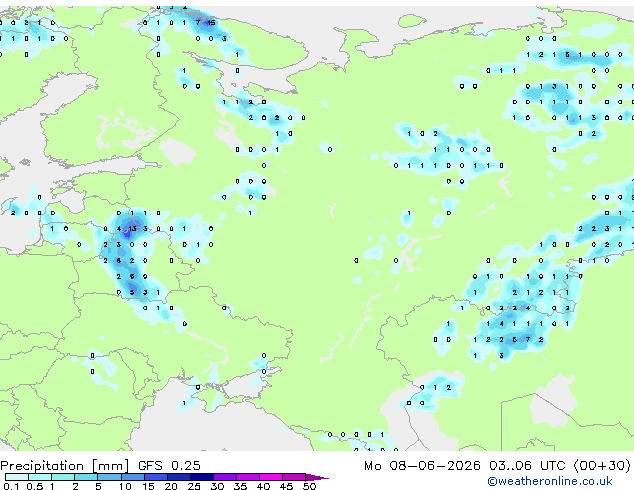The image size is (634, 490).
Task: Click the purple arrow tip after the 50 mark
Action: pyautogui.click(x=317, y=478)
